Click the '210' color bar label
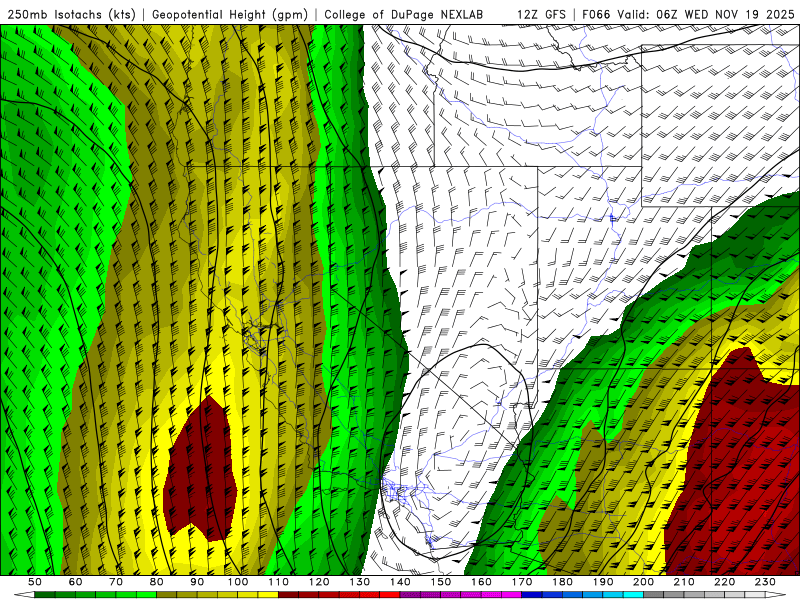 [684, 582]
